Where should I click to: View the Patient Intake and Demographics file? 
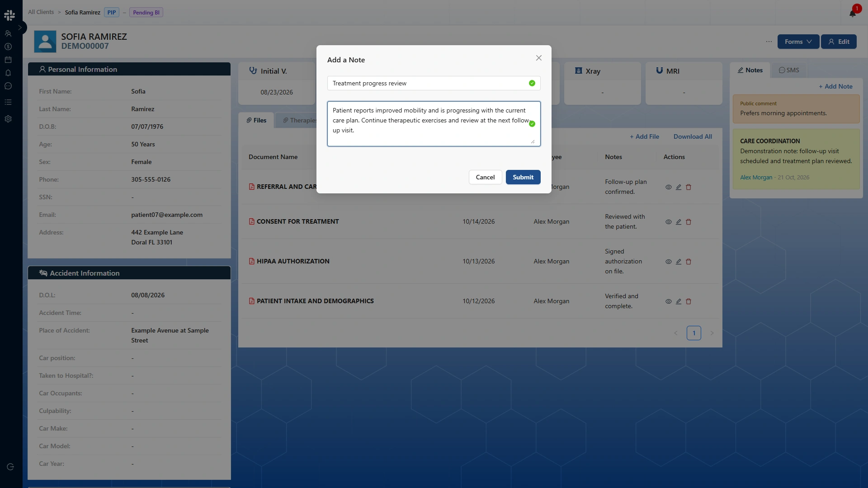coord(669,301)
